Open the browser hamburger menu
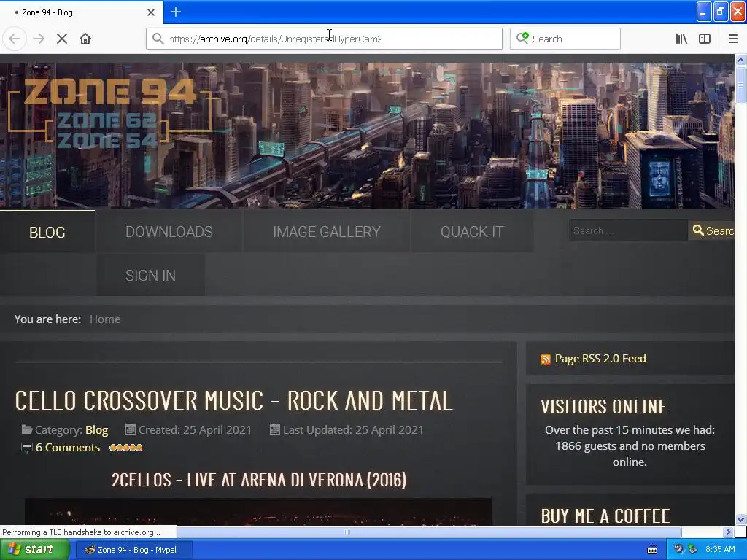The image size is (747, 560). tap(732, 39)
